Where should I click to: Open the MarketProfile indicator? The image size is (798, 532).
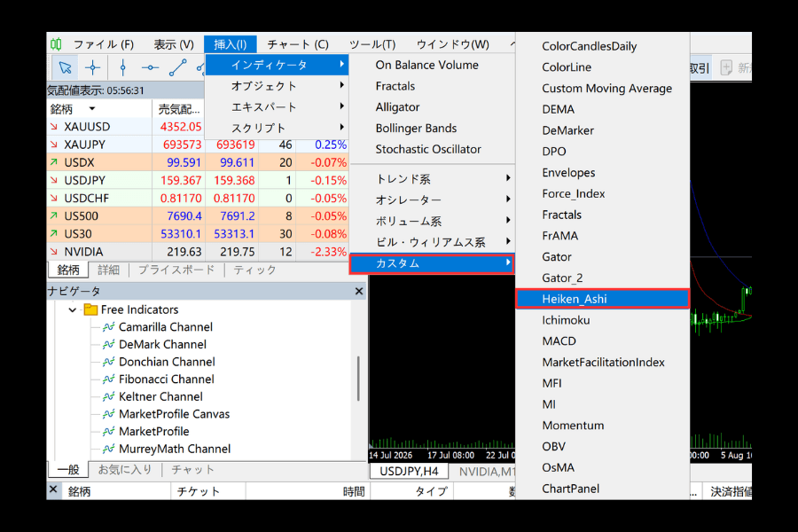click(x=153, y=431)
